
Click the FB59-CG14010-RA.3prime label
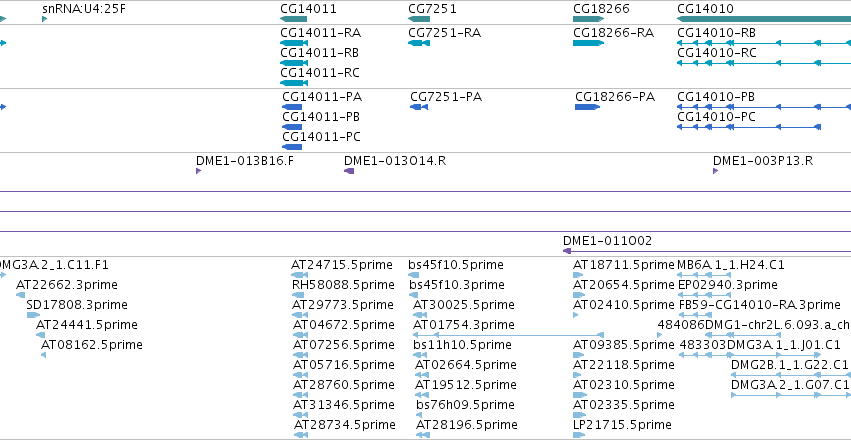click(x=760, y=304)
